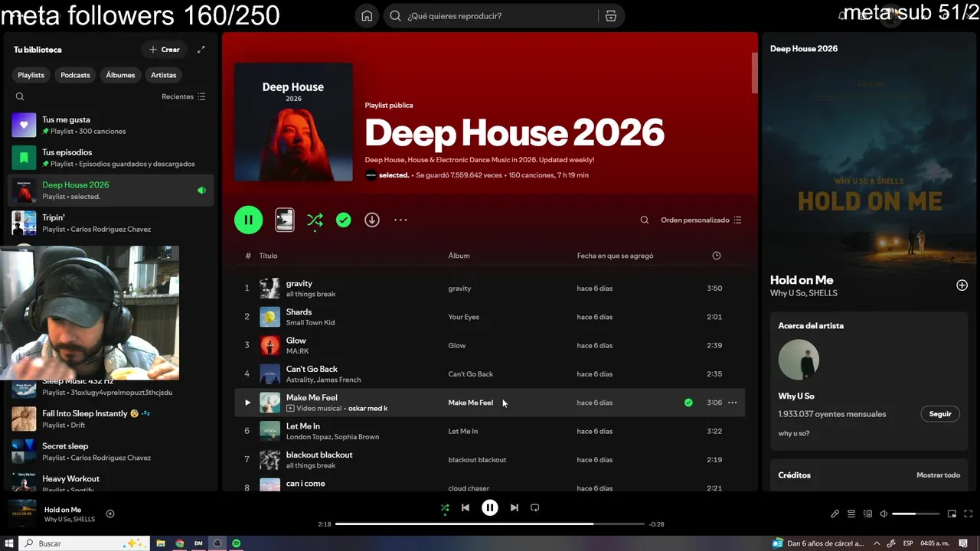Viewport: 980px width, 551px height.
Task: Expand Tu biblioteca with the arrows icon
Action: (x=201, y=50)
